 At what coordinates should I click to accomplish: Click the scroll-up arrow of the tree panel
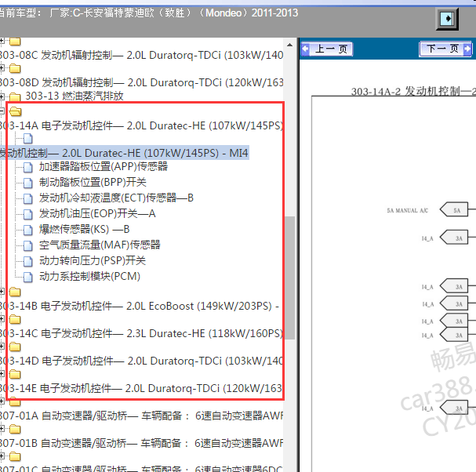coord(289,45)
